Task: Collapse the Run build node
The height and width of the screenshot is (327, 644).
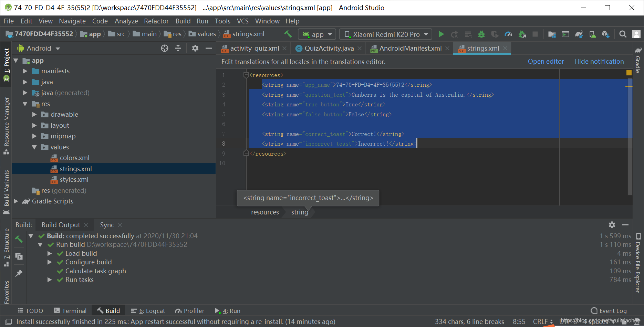Action: pos(40,244)
